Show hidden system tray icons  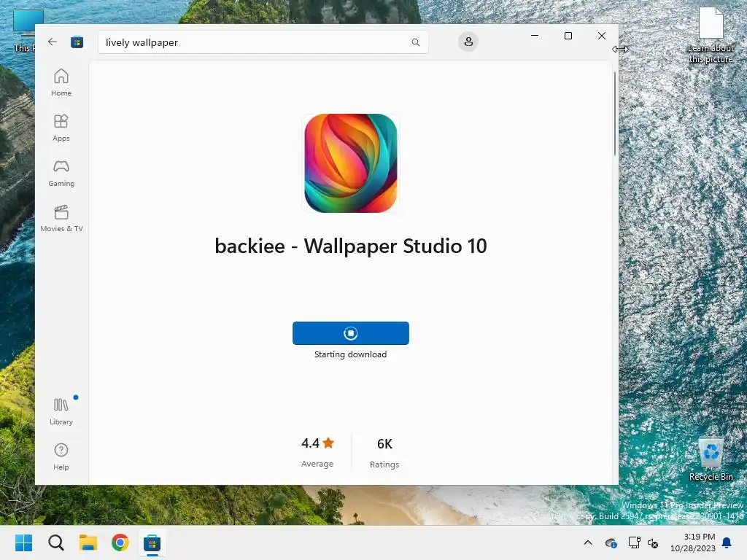(588, 542)
